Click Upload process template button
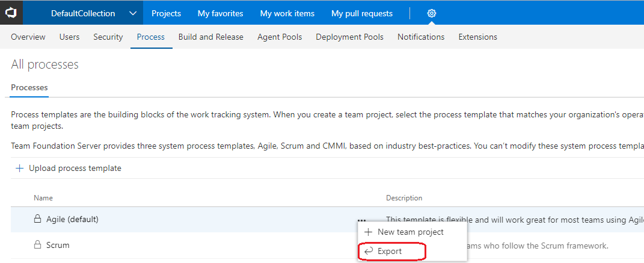This screenshot has width=644, height=263. point(75,169)
